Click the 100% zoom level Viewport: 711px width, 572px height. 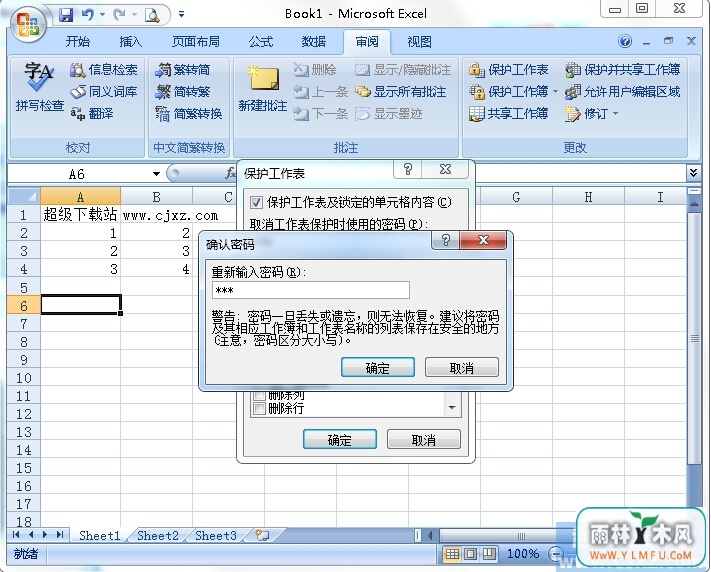[523, 554]
